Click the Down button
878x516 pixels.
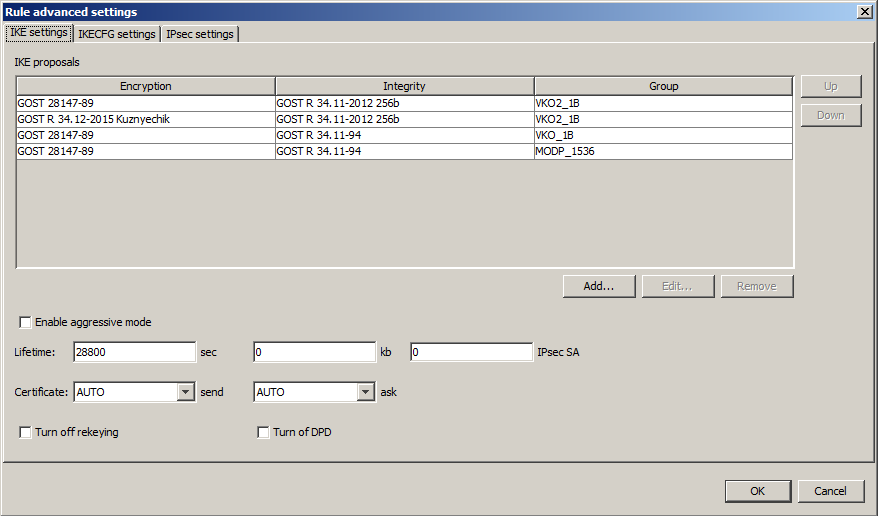831,115
